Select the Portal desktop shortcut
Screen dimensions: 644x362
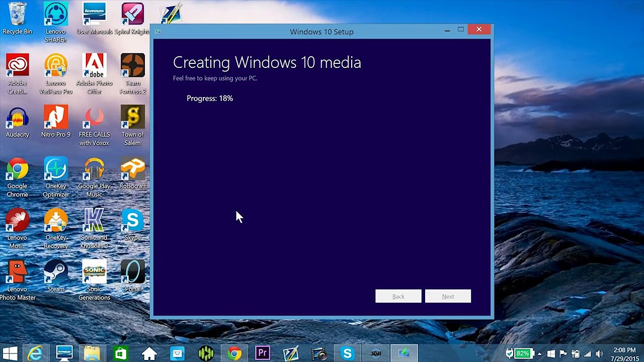tap(133, 277)
